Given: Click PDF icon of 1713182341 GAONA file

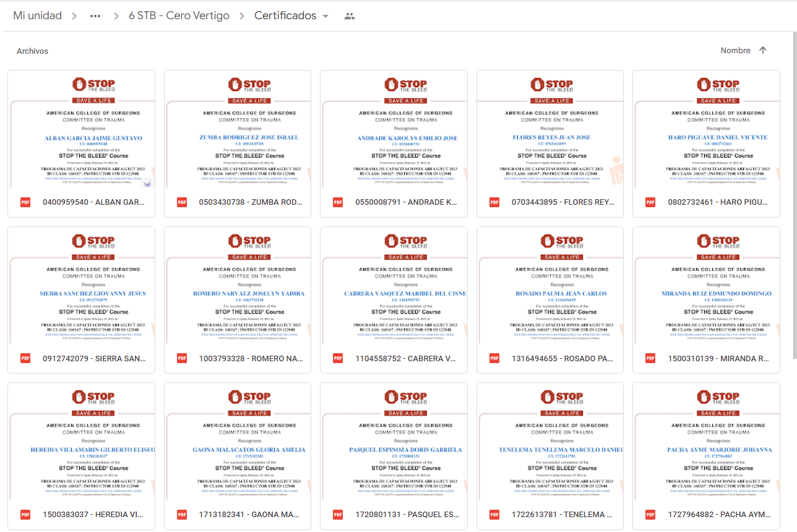Looking at the screenshot, I should coord(182,515).
